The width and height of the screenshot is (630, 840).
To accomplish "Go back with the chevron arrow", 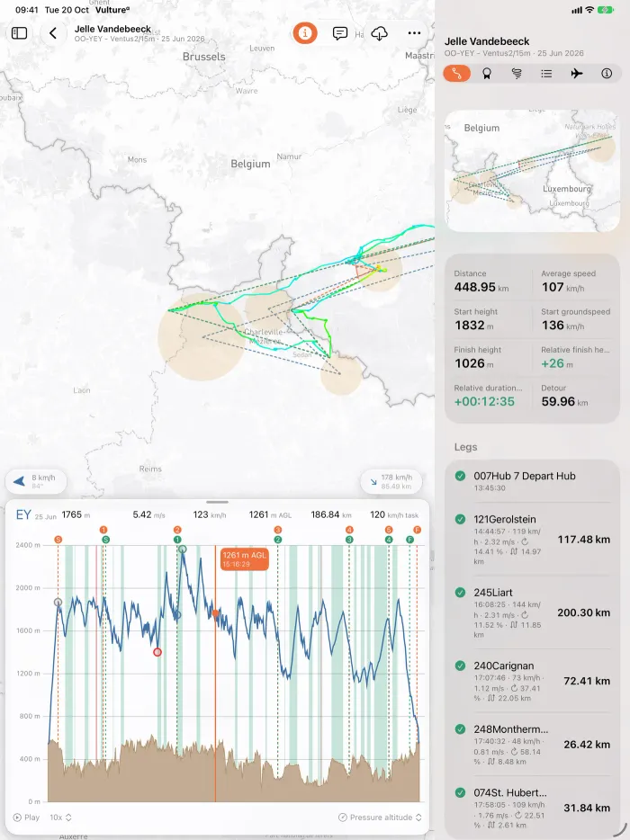I will (52, 33).
